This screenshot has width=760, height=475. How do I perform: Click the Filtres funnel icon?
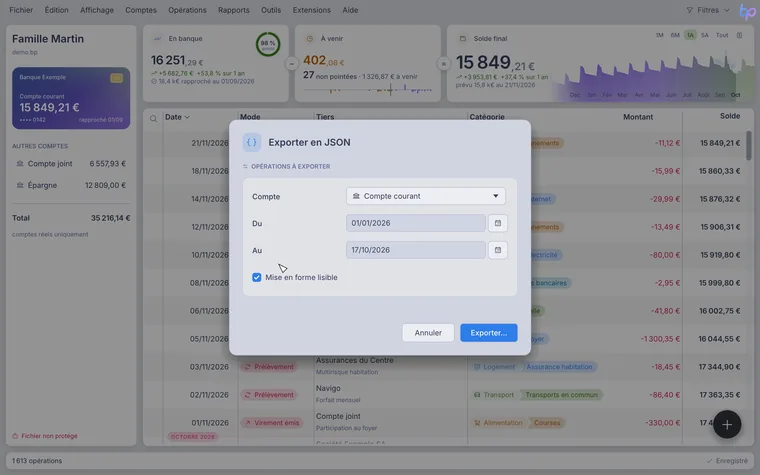[689, 10]
